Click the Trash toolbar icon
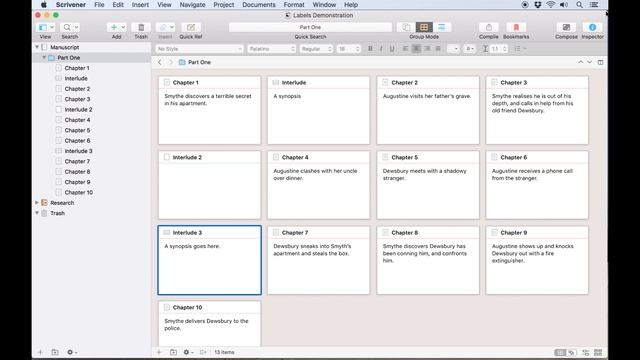This screenshot has height=360, width=640. coord(141,27)
